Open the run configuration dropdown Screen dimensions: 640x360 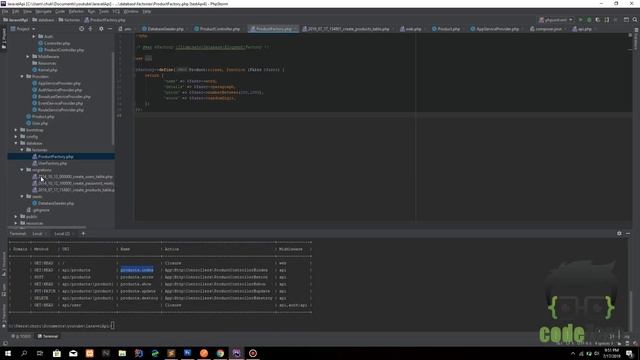click(x=556, y=20)
